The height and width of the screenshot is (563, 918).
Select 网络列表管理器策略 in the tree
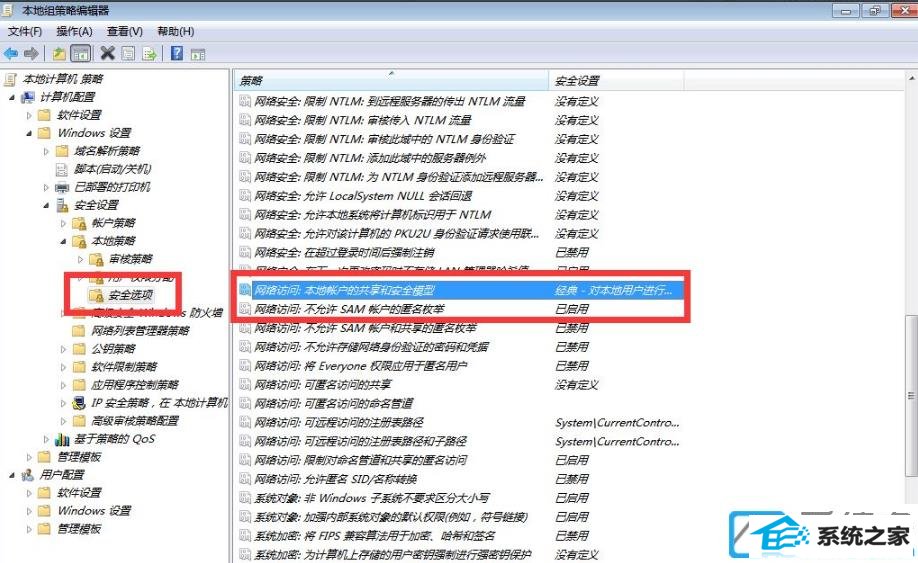click(141, 331)
